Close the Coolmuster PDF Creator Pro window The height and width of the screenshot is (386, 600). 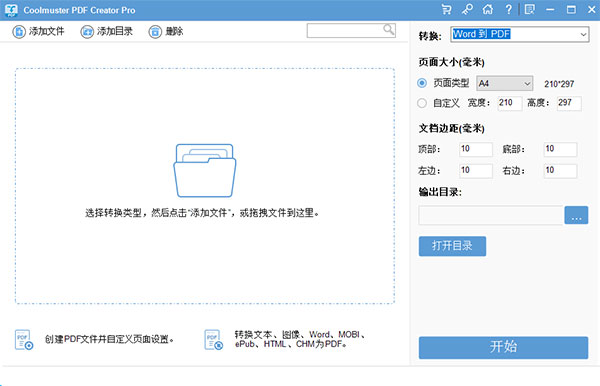pos(592,10)
